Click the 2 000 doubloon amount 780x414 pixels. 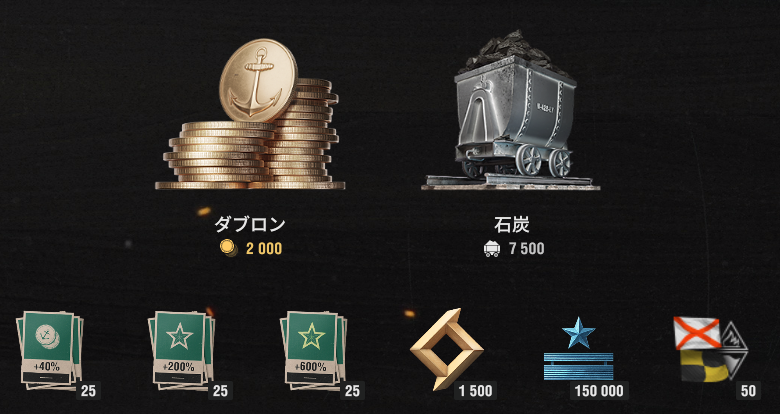264,248
